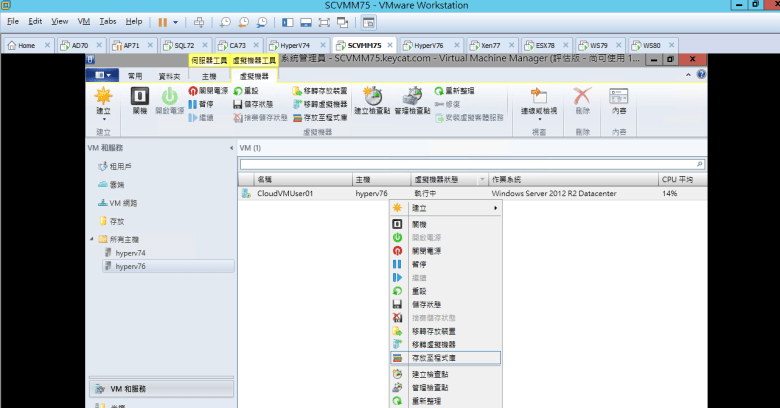Image resolution: width=780 pixels, height=408 pixels.
Task: Open the 內容 (Properties) ribbon icon
Action: (x=619, y=101)
